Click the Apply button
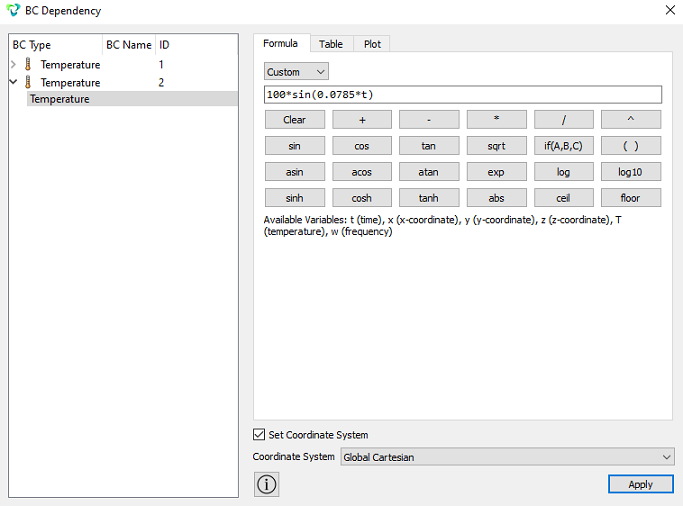This screenshot has width=683, height=506. click(640, 484)
